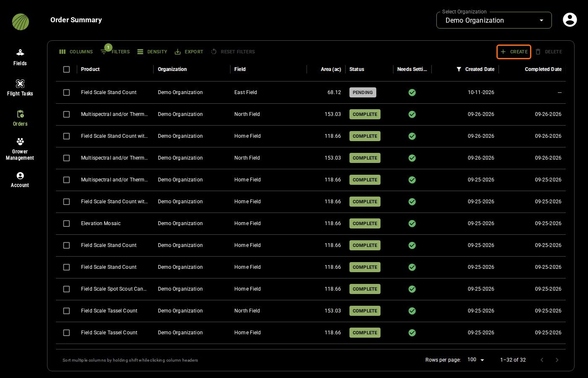Export the orders table
Image resolution: width=588 pixels, height=378 pixels.
point(189,52)
